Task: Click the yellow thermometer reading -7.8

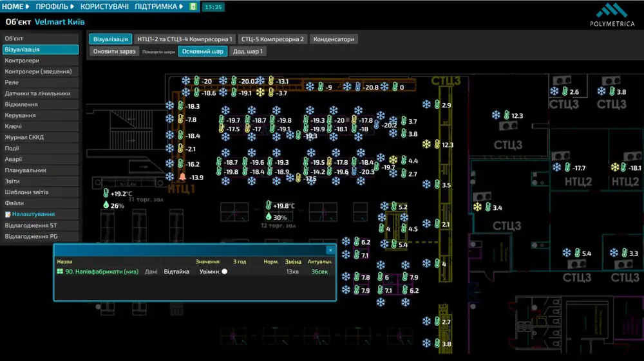Action: [x=181, y=120]
